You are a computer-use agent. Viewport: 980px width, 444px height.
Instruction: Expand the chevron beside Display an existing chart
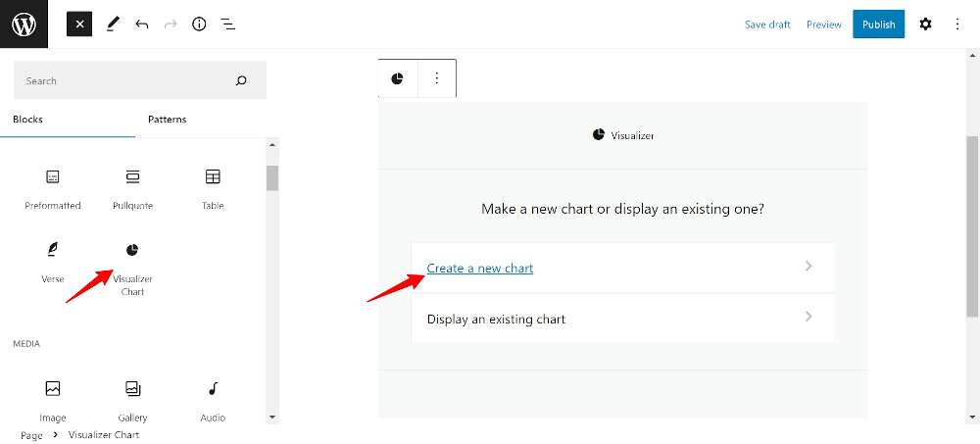808,317
